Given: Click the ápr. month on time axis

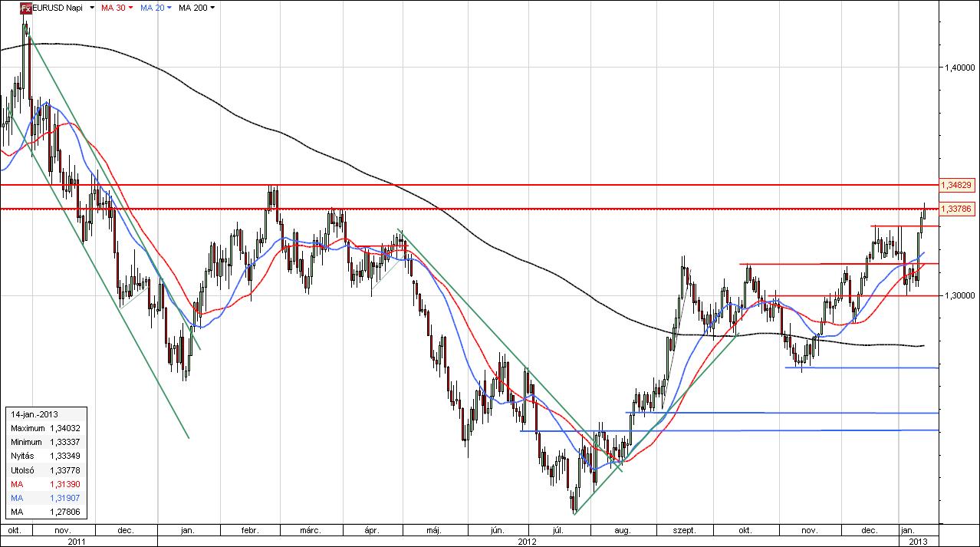Looking at the screenshot, I should point(370,530).
